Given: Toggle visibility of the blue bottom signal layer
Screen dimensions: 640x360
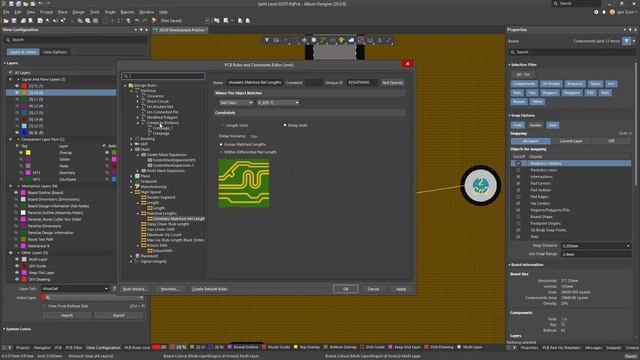Looking at the screenshot, I should [x=17, y=133].
